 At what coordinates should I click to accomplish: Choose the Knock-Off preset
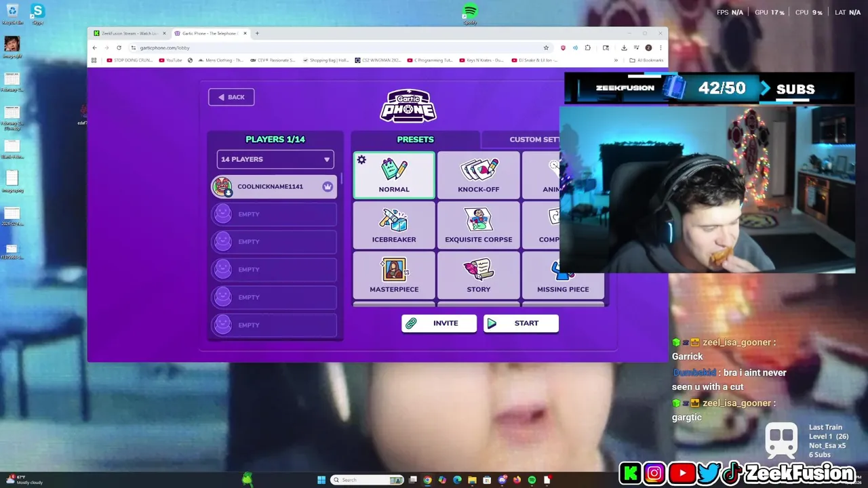478,176
